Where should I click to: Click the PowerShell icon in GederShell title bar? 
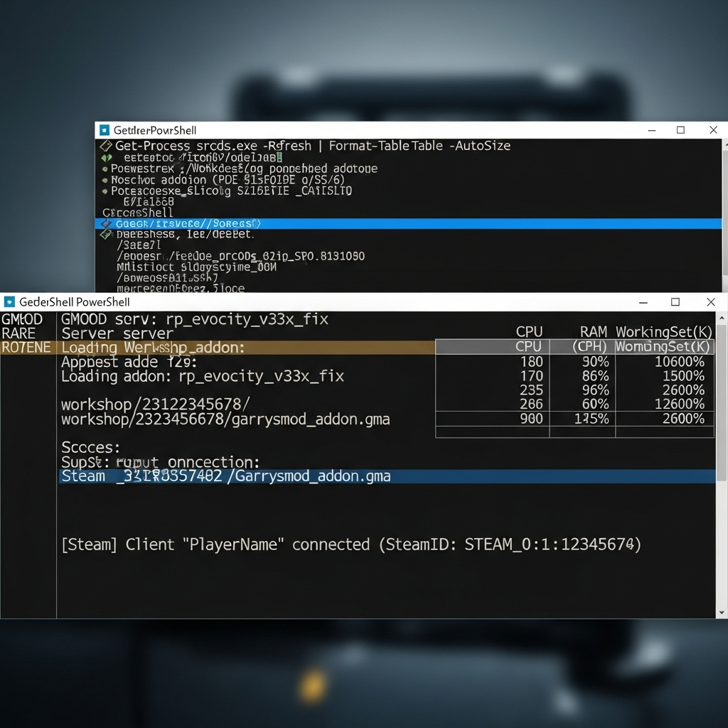[10, 302]
